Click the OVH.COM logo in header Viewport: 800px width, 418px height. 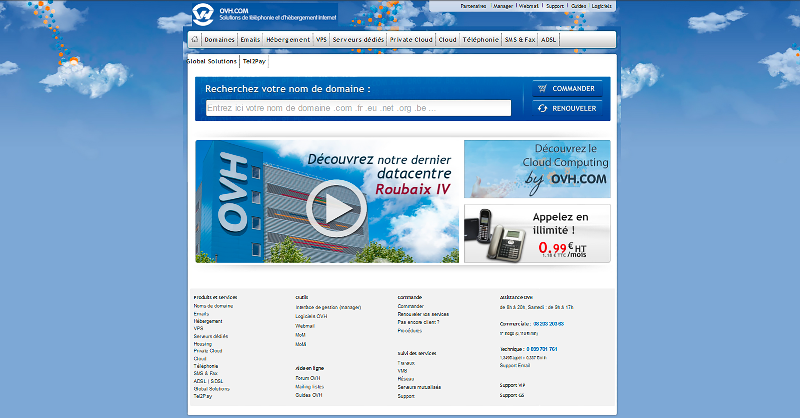coord(265,14)
